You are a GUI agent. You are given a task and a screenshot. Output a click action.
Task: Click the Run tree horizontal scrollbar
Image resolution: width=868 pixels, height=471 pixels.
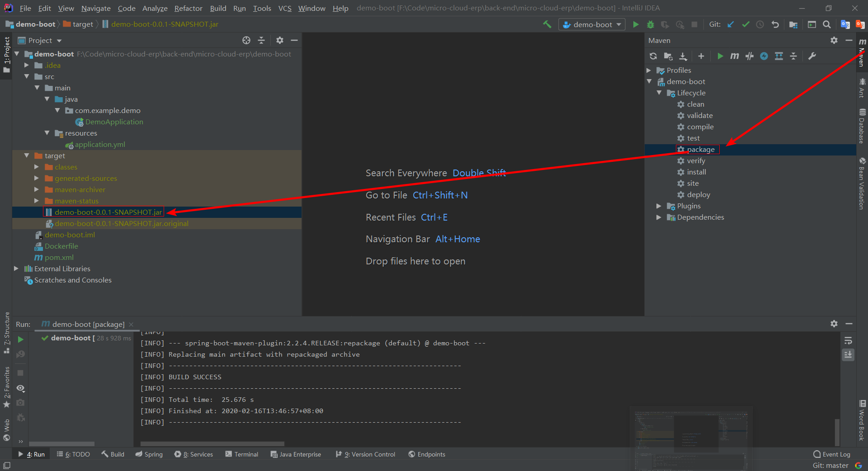61,444
